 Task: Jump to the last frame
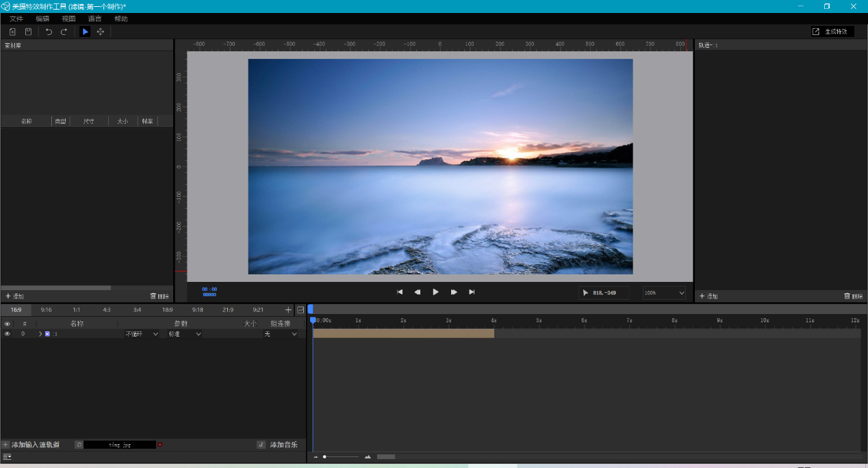click(472, 292)
